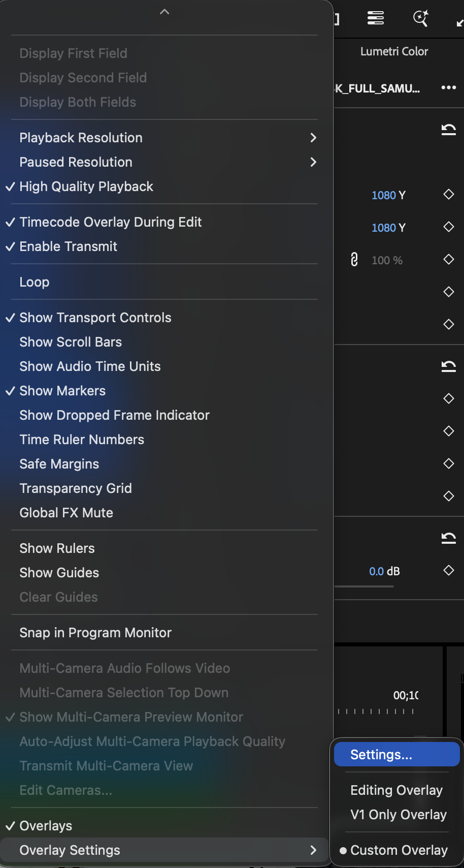Image resolution: width=464 pixels, height=868 pixels.
Task: Disable High Quality Playback
Action: coord(86,187)
